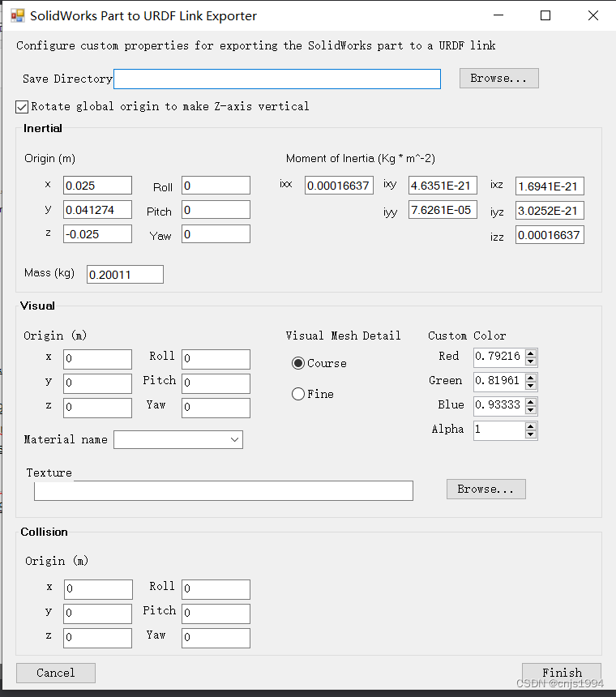Click the Visual Roll field
Image resolution: width=616 pixels, height=697 pixels.
point(216,359)
